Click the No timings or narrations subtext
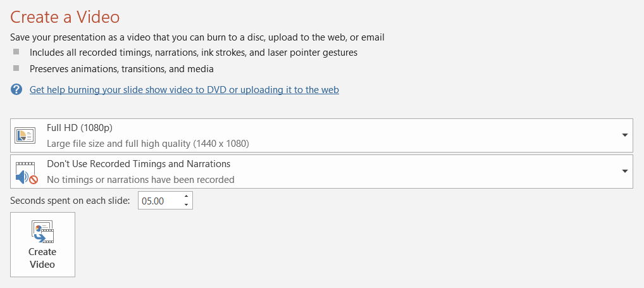644x288 pixels. pyautogui.click(x=140, y=180)
